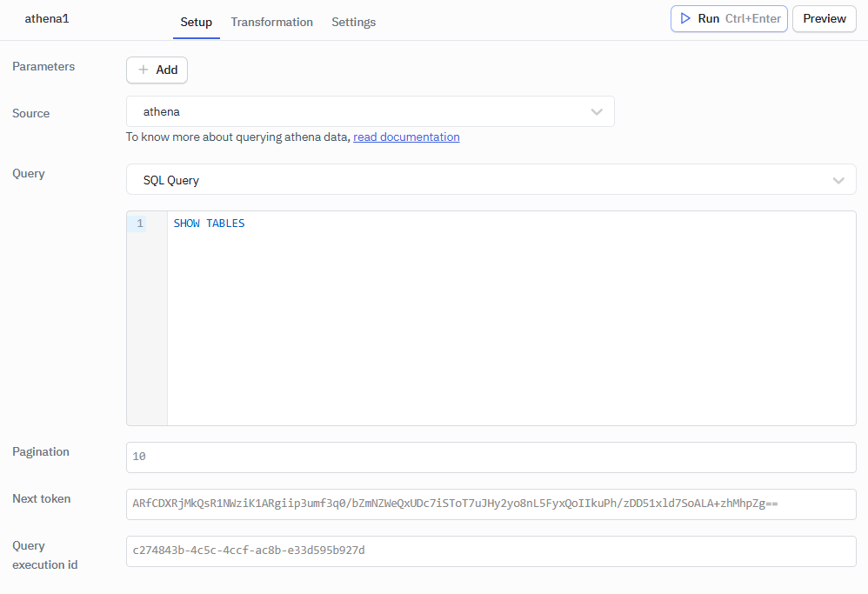Click the SHOW TABLES text in editor
868x594 pixels.
[209, 224]
